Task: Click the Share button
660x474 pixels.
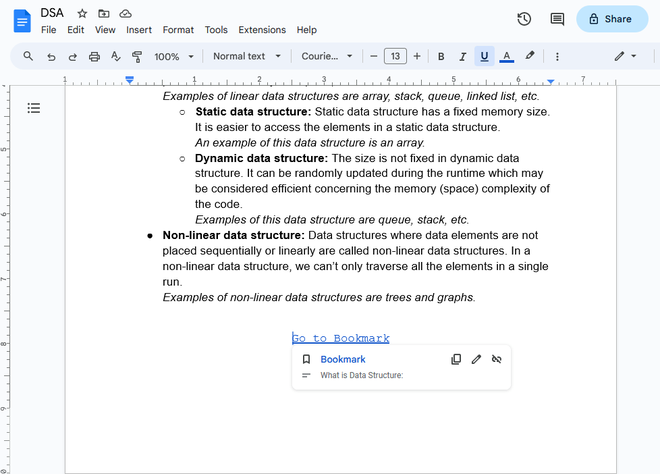Action: click(x=612, y=19)
